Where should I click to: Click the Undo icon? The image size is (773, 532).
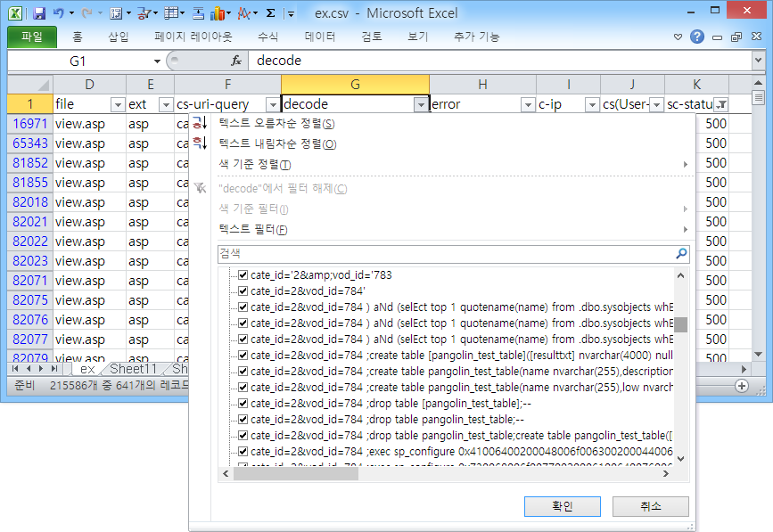pyautogui.click(x=59, y=12)
